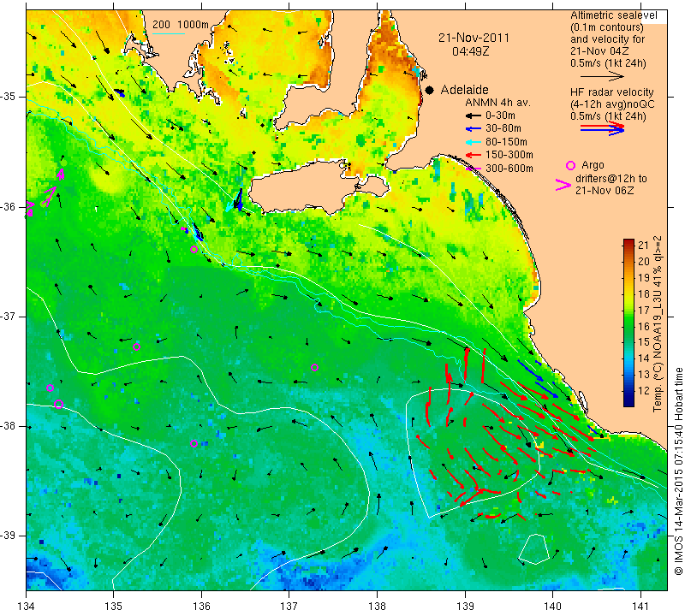Viewport: 685px width, 616px height.
Task: Click the HF radar velocity heading text
Action: click(x=612, y=92)
